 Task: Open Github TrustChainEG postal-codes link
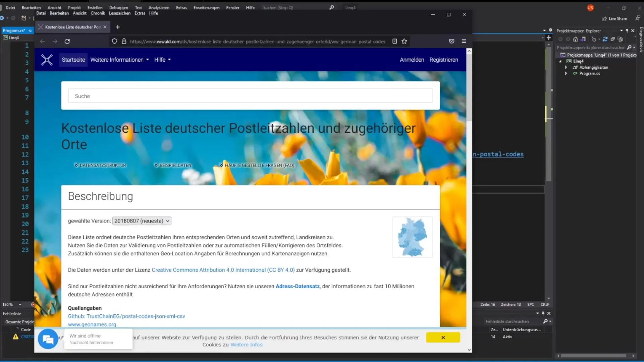click(126, 316)
